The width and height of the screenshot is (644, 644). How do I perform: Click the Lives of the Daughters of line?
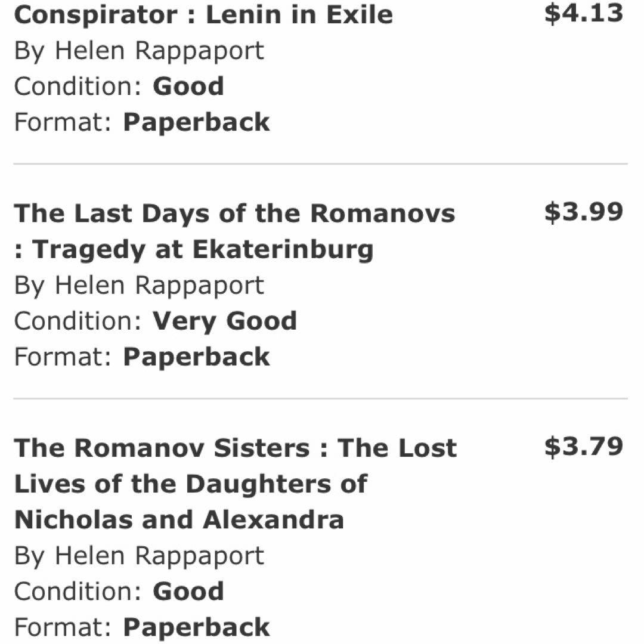[x=190, y=484]
